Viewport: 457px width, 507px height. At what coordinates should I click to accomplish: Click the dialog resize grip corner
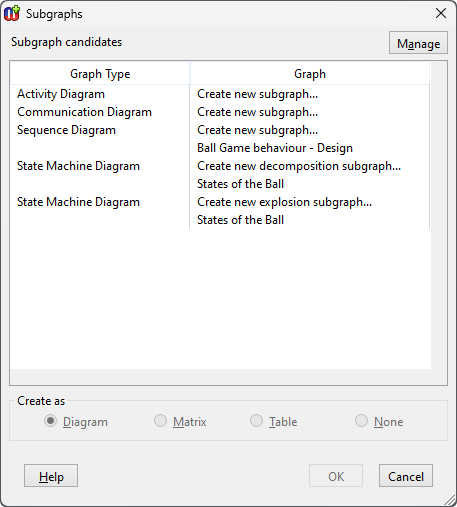pyautogui.click(x=450, y=500)
